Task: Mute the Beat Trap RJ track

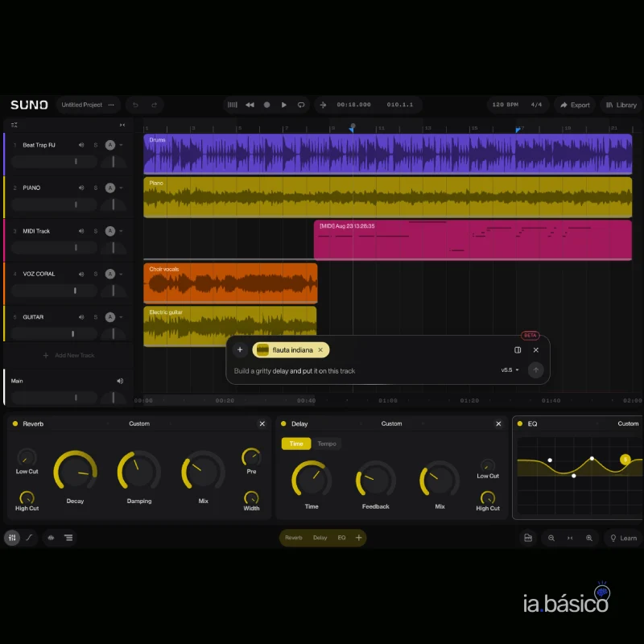Action: [x=81, y=145]
